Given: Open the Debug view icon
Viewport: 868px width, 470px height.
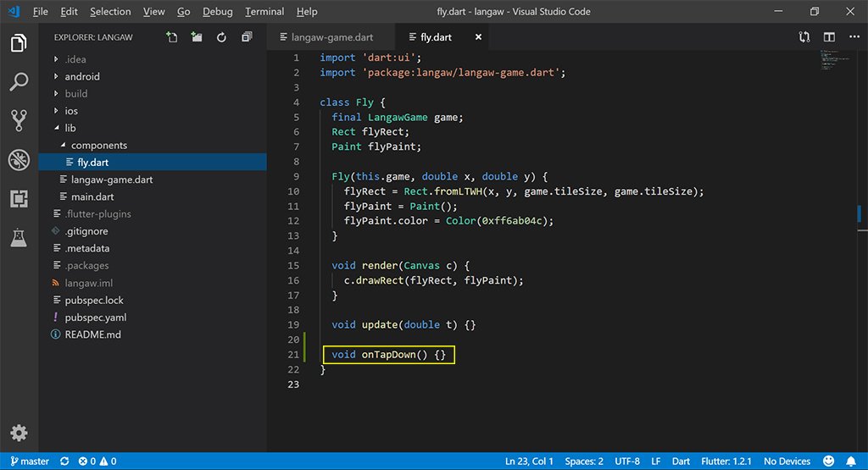Looking at the screenshot, I should click(x=19, y=159).
